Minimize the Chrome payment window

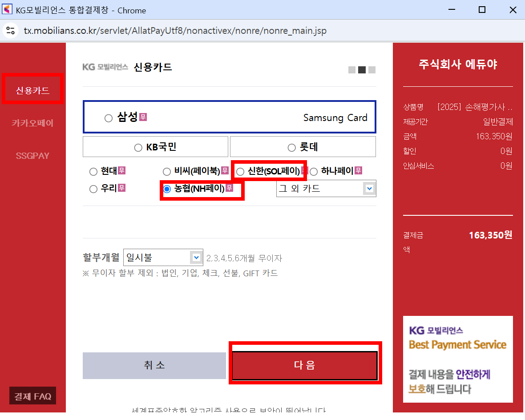coord(452,10)
